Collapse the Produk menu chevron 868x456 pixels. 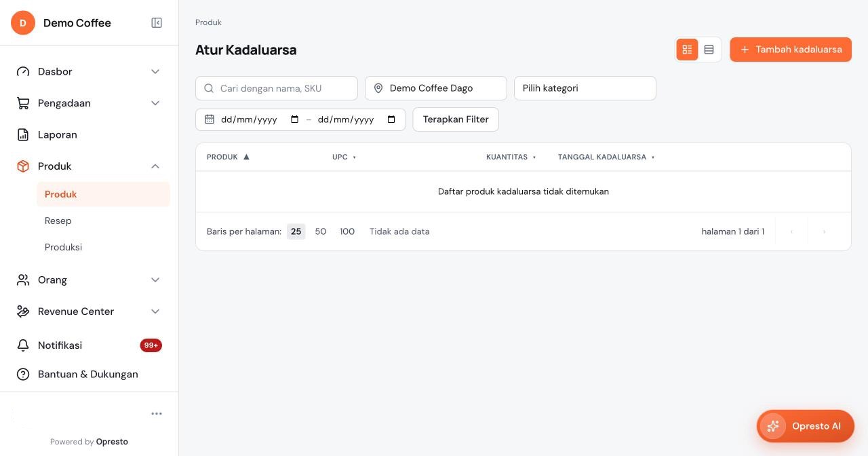tap(155, 166)
